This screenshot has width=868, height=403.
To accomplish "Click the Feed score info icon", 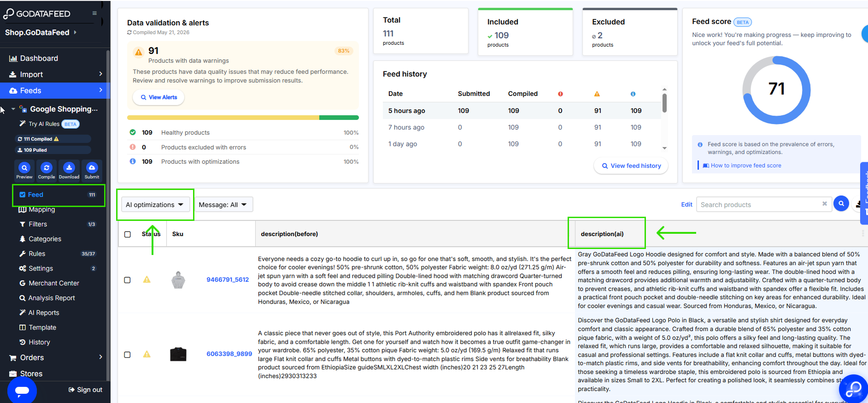I will [700, 144].
